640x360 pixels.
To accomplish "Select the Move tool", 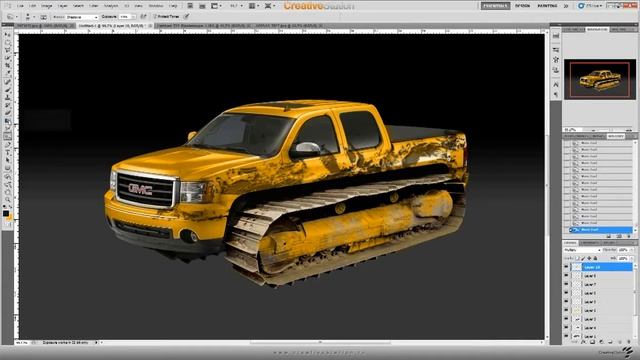I will click(7, 35).
